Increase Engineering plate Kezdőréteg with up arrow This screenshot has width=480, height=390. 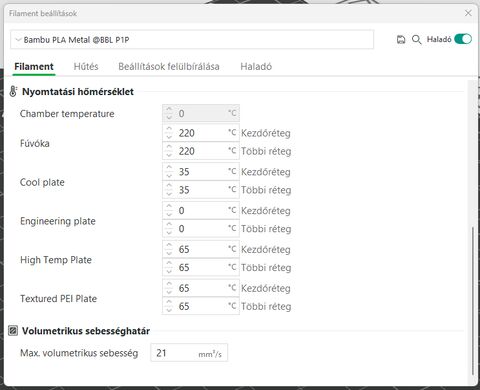pyautogui.click(x=169, y=206)
